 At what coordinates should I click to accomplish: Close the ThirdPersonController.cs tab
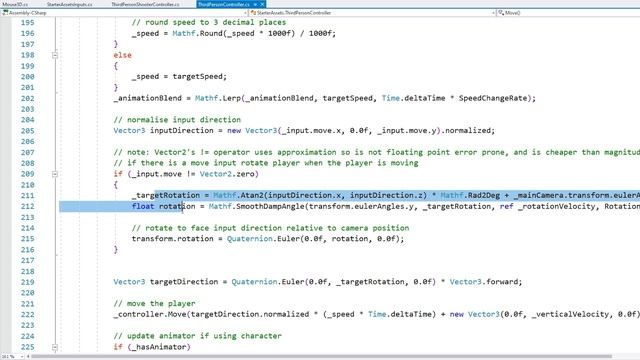point(262,4)
